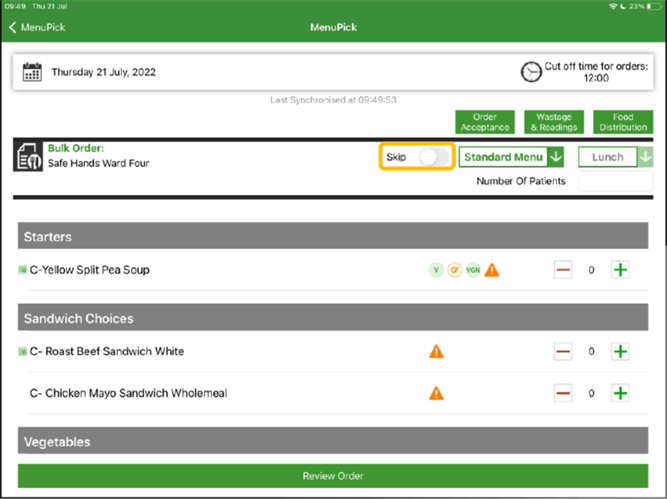This screenshot has height=499, width=667.
Task: Increase Yellow Split Pea Soup quantity
Action: 620,270
